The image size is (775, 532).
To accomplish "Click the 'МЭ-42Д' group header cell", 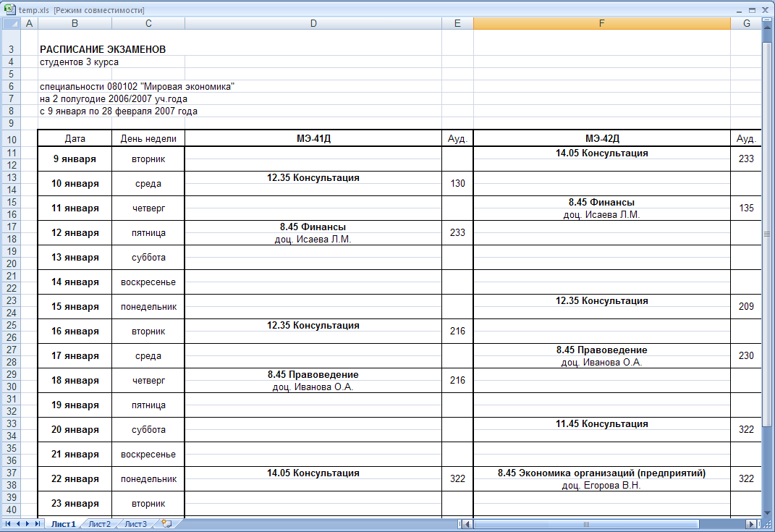I will [601, 138].
